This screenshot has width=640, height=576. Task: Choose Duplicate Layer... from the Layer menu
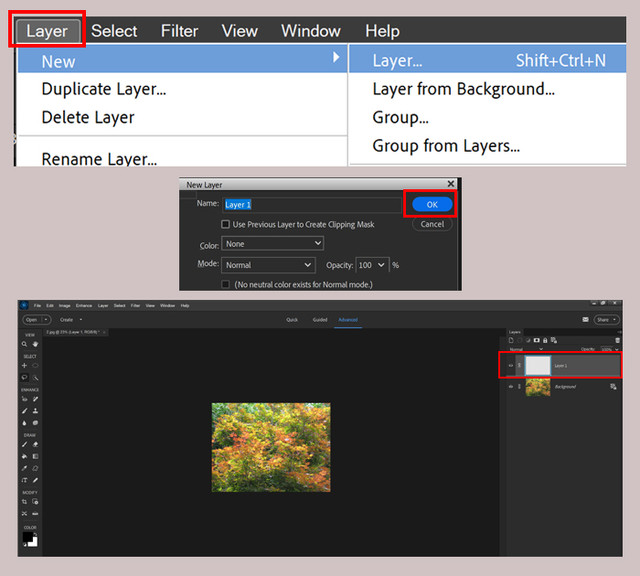(x=104, y=89)
